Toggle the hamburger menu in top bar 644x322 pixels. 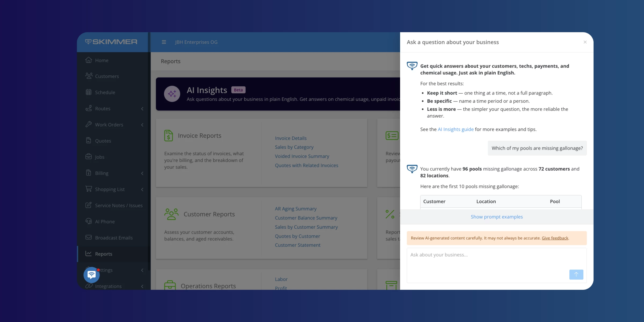point(164,42)
